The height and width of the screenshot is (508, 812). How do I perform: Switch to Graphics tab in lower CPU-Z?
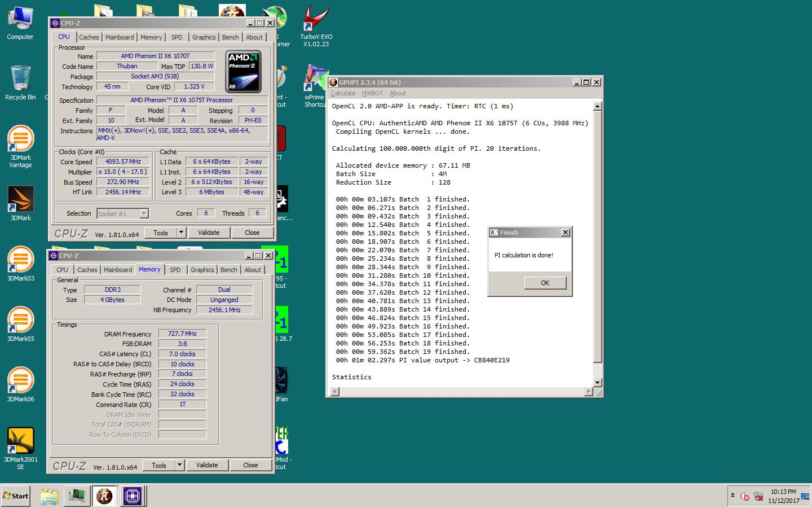[x=202, y=270]
